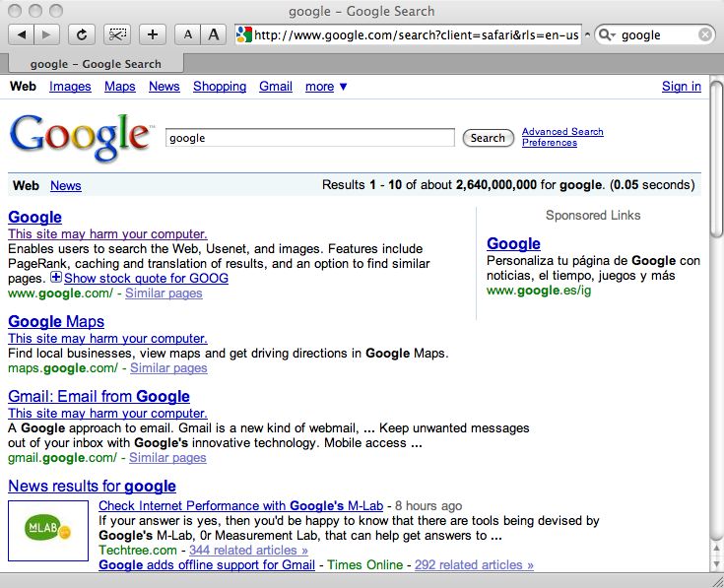This screenshot has width=724, height=588.
Task: Open the search magnifier dropdown in toolbar
Action: coord(606,34)
